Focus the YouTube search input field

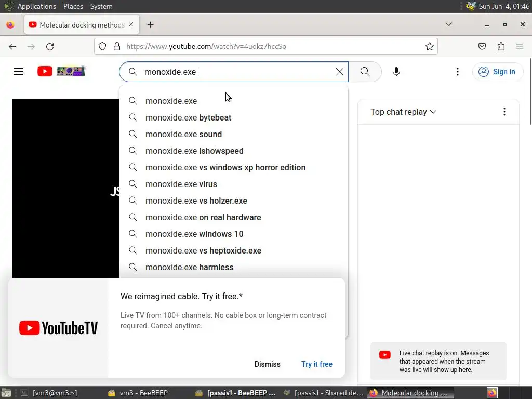tap(234, 72)
